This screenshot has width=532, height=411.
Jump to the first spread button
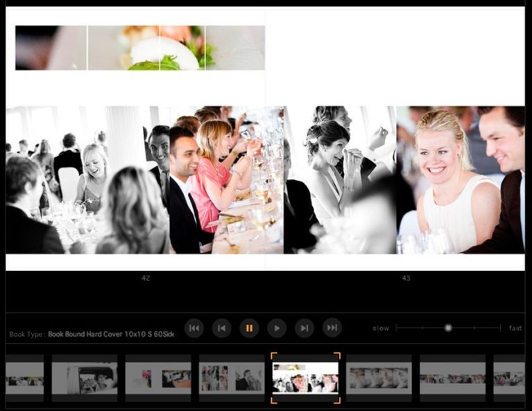(x=194, y=328)
